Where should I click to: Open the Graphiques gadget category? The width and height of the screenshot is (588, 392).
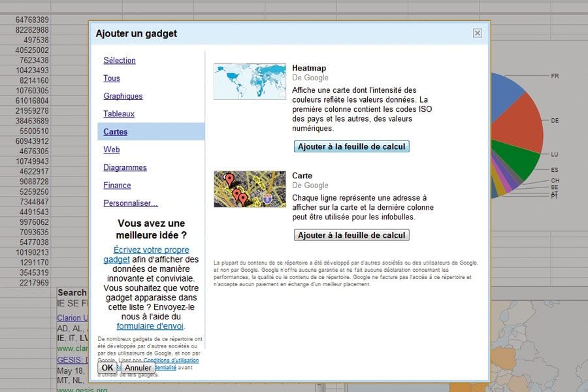click(123, 96)
